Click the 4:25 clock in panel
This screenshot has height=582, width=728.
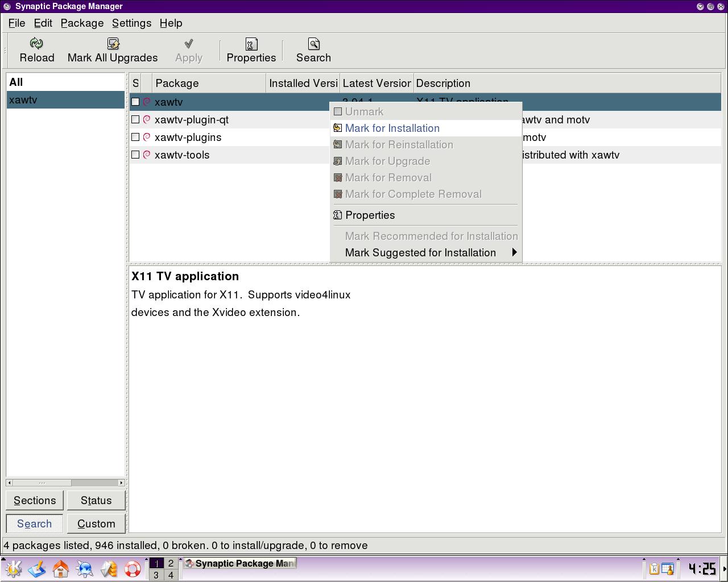click(701, 568)
